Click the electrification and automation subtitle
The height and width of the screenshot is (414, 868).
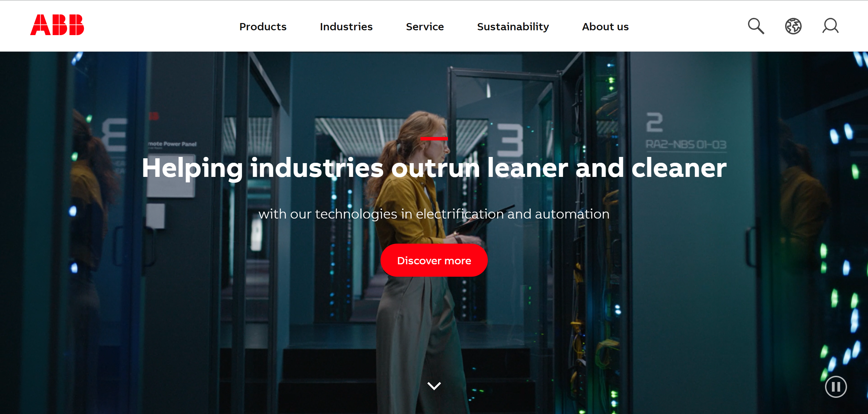pos(434,214)
